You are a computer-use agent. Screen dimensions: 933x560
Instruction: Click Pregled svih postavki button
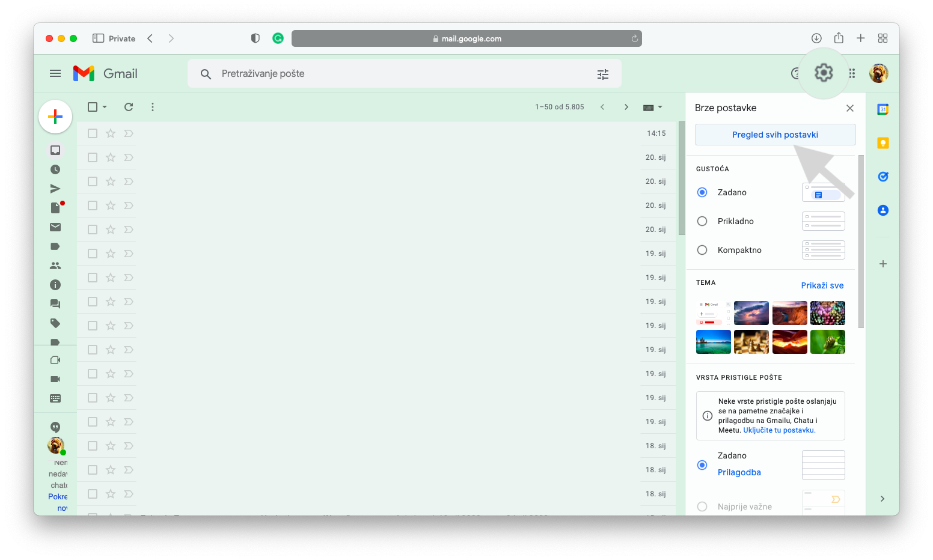point(775,135)
